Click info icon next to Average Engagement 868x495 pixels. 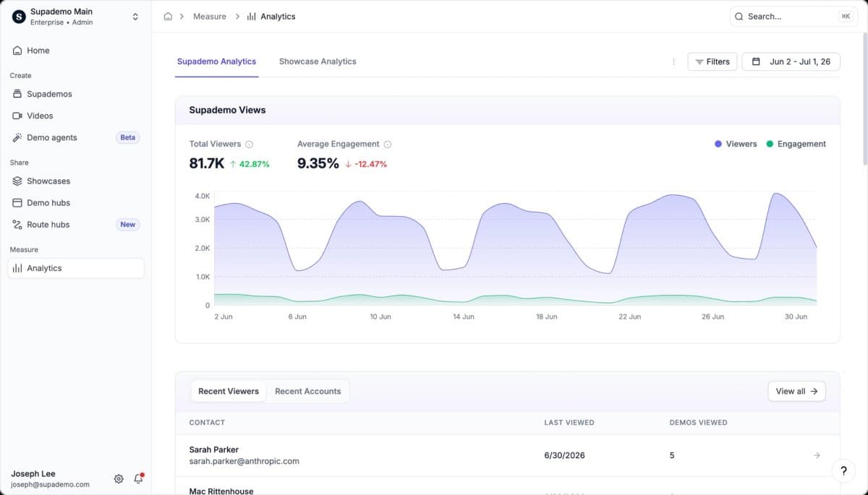point(388,145)
